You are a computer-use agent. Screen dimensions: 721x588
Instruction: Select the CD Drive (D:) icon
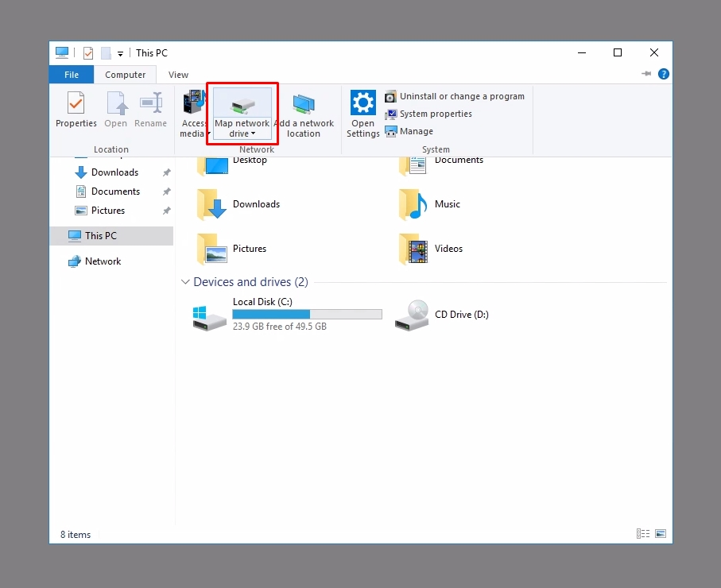tap(412, 315)
